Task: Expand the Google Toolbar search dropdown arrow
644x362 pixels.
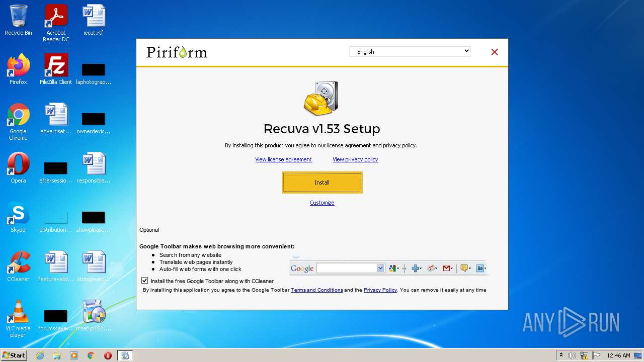Action: coord(380,268)
